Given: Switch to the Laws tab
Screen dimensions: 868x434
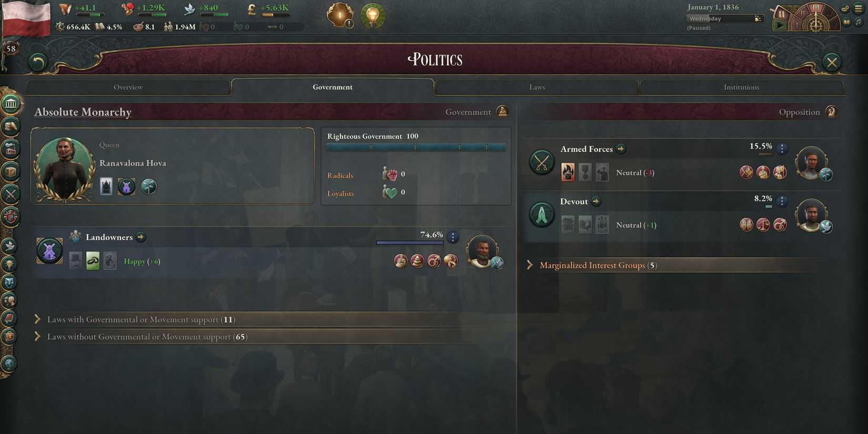Looking at the screenshot, I should (537, 87).
